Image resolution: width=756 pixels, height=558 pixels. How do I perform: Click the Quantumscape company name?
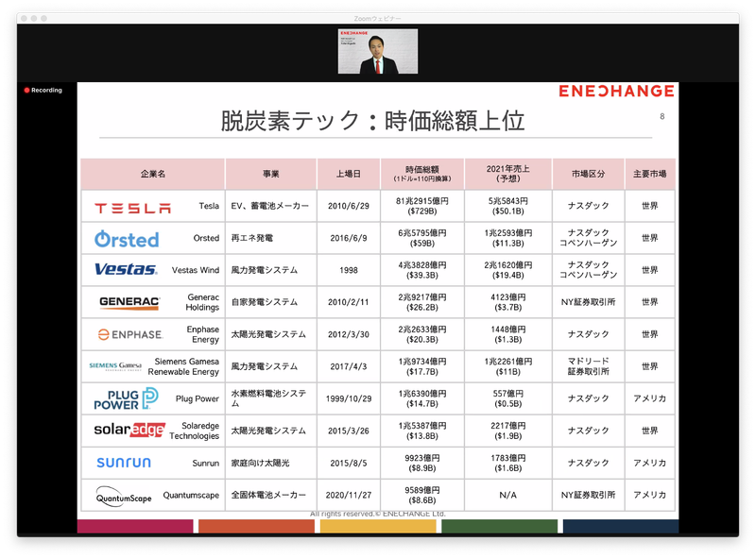click(191, 496)
